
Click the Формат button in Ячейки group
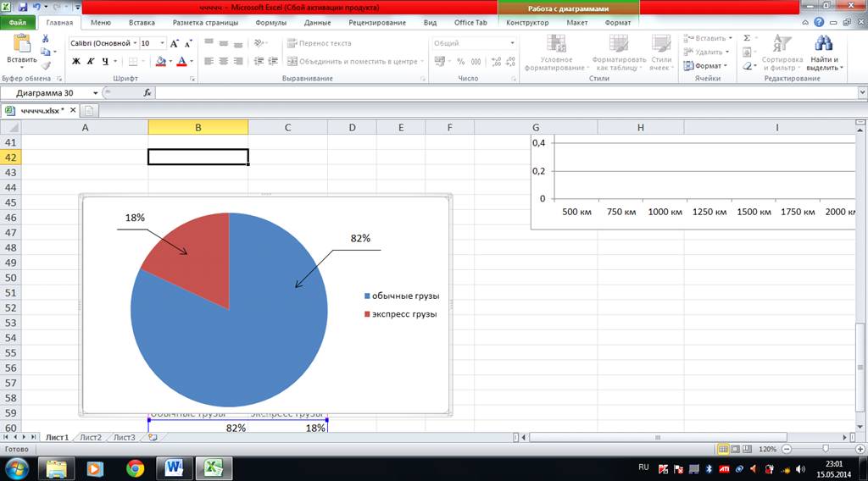tap(707, 65)
